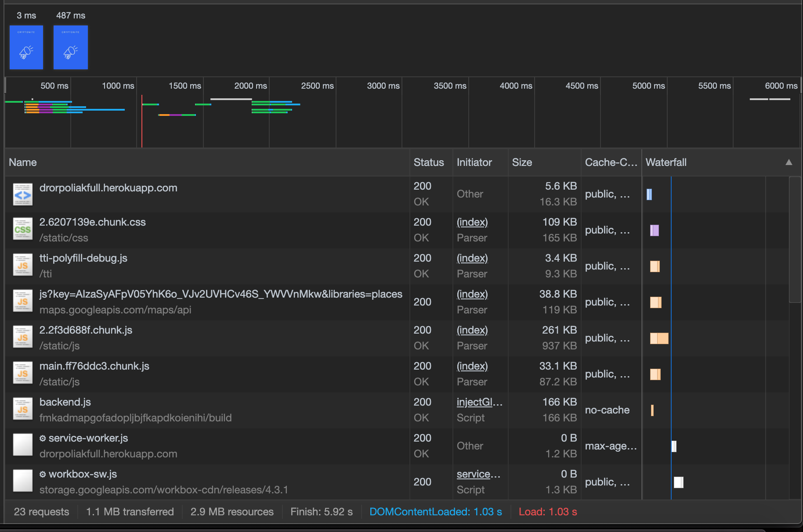The height and width of the screenshot is (532, 803).
Task: Click the waterfall bar for 2.2f3d688f.chunk.js
Action: [659, 338]
